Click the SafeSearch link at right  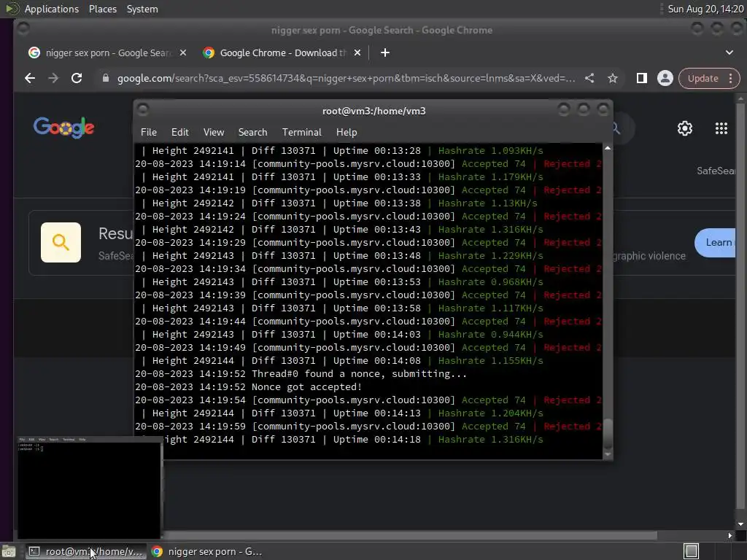tap(716, 171)
